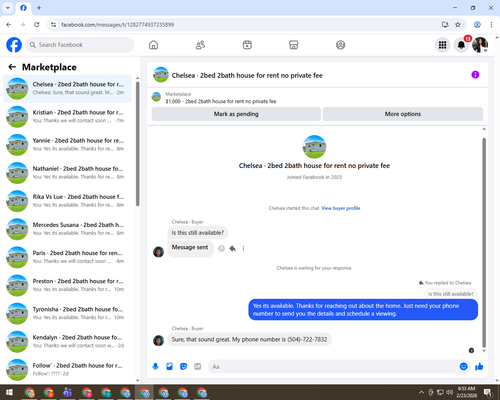Image resolution: width=500 pixels, height=400 pixels.
Task: Click the 'Is this still available?' message
Action: [x=198, y=233]
